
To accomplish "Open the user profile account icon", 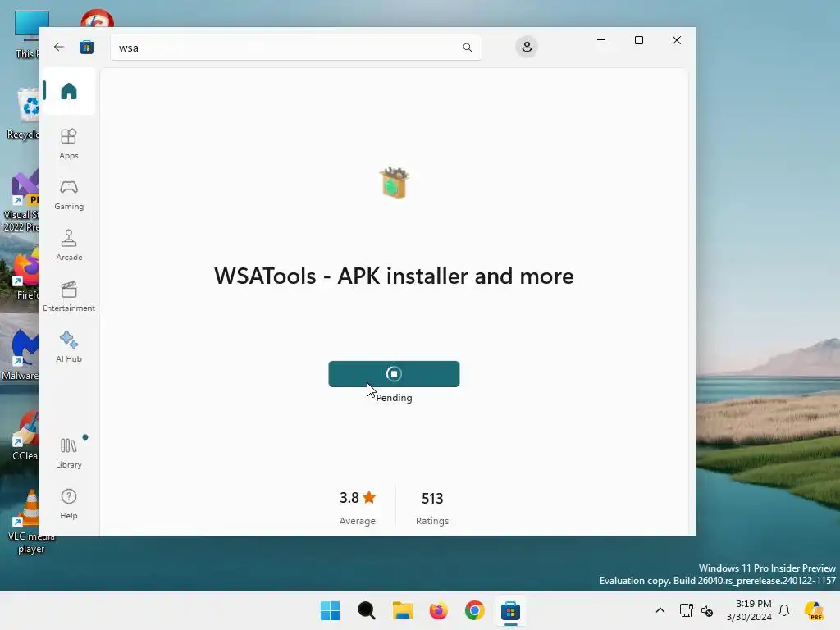I will coord(527,47).
